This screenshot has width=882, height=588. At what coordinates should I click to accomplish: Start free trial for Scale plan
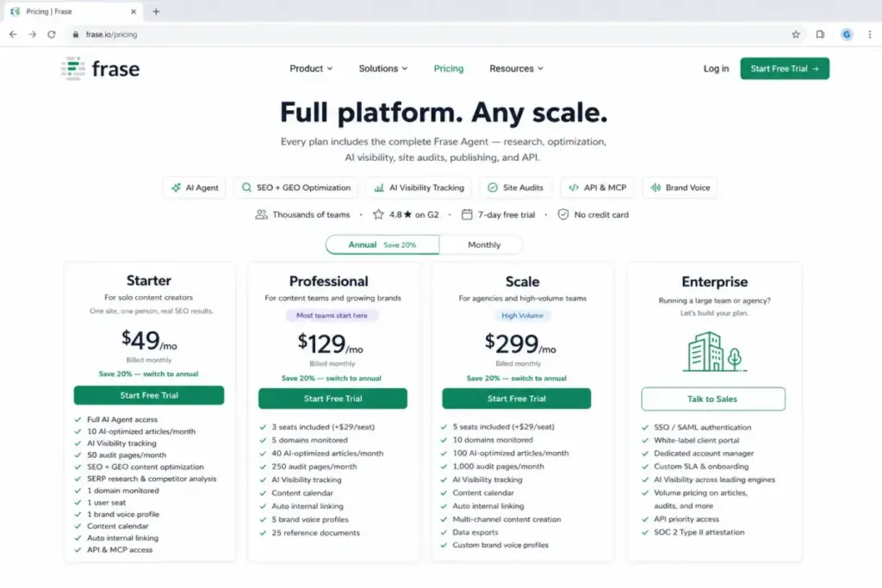tap(517, 399)
